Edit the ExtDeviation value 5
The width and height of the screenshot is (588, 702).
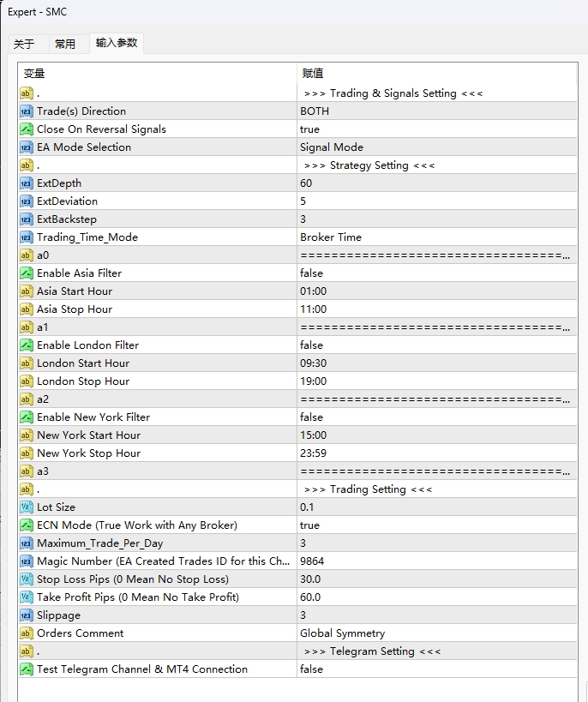pyautogui.click(x=437, y=201)
